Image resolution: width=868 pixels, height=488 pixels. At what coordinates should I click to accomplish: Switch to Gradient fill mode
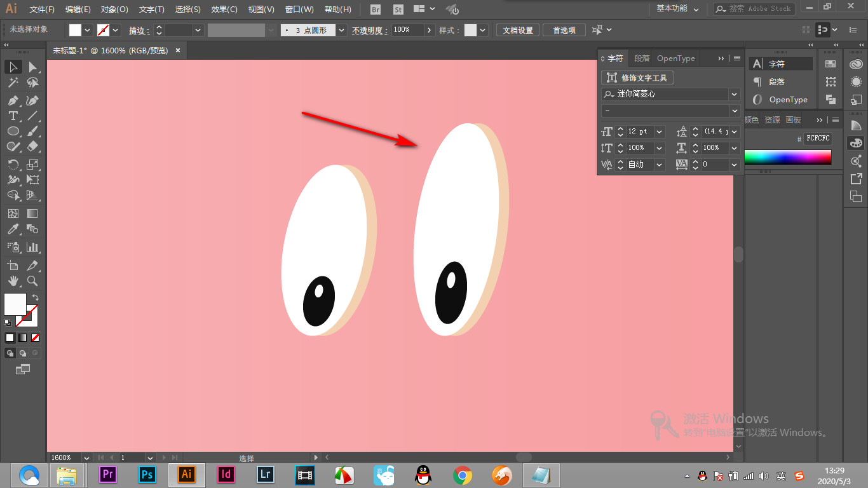(x=23, y=337)
